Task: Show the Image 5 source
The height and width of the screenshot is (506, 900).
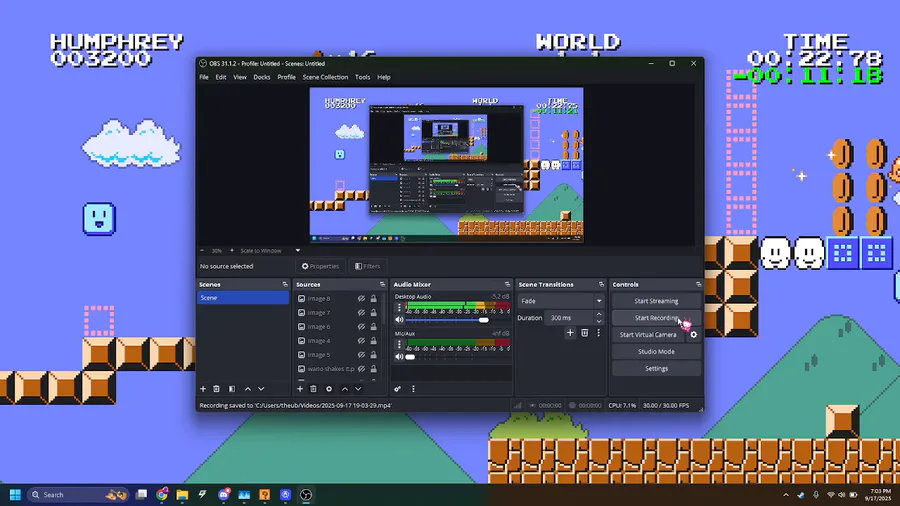Action: click(361, 355)
